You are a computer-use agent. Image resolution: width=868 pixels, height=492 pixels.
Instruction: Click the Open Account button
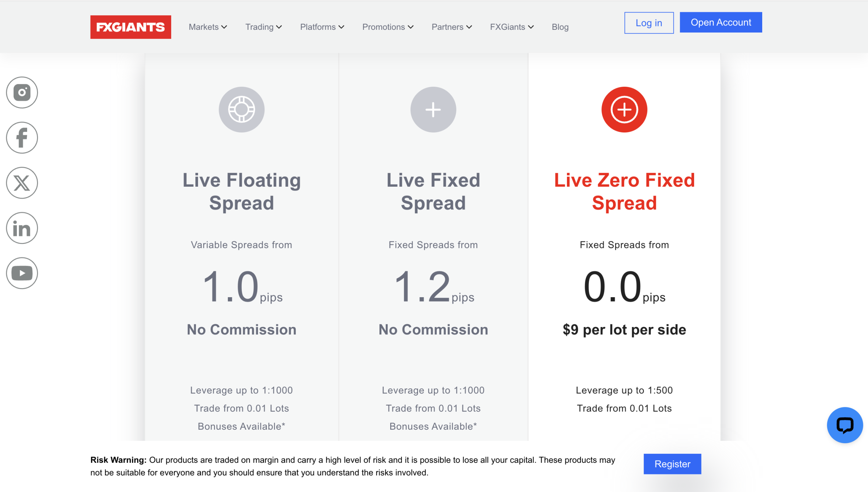[721, 22]
